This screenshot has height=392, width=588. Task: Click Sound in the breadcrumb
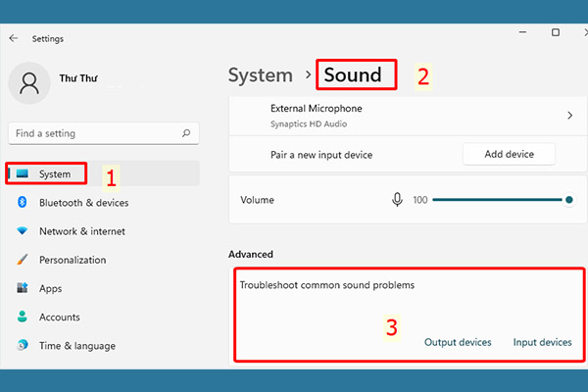pyautogui.click(x=353, y=74)
